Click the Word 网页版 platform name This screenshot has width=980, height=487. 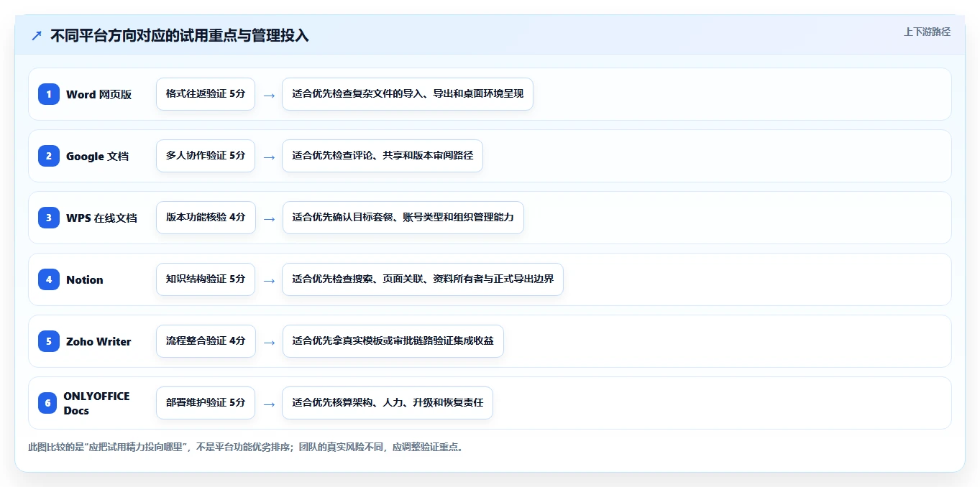click(99, 94)
